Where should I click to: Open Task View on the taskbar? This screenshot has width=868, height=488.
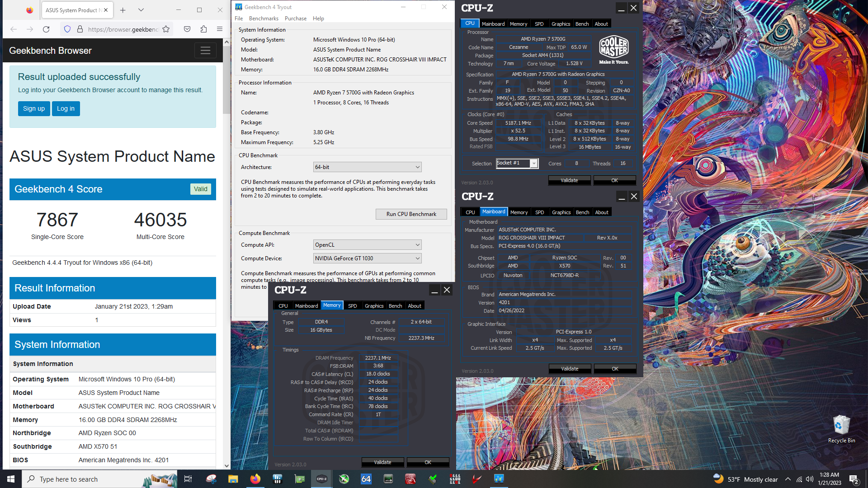(188, 479)
